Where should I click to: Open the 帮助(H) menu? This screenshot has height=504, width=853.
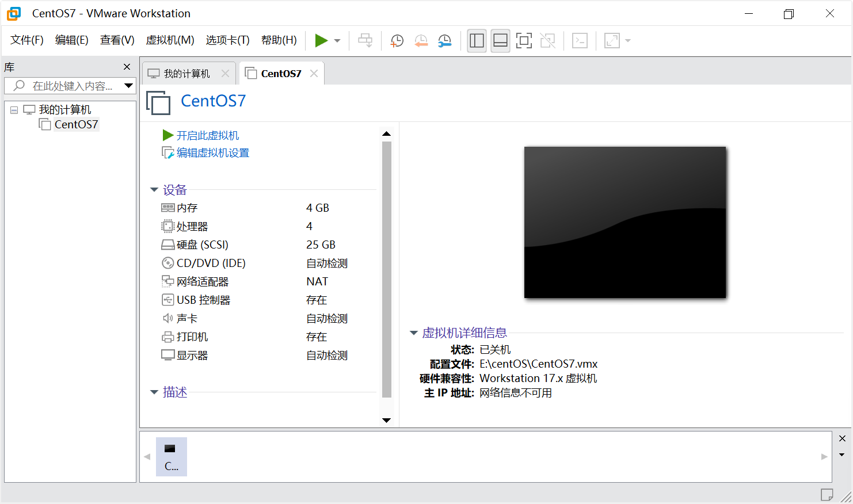pos(279,40)
